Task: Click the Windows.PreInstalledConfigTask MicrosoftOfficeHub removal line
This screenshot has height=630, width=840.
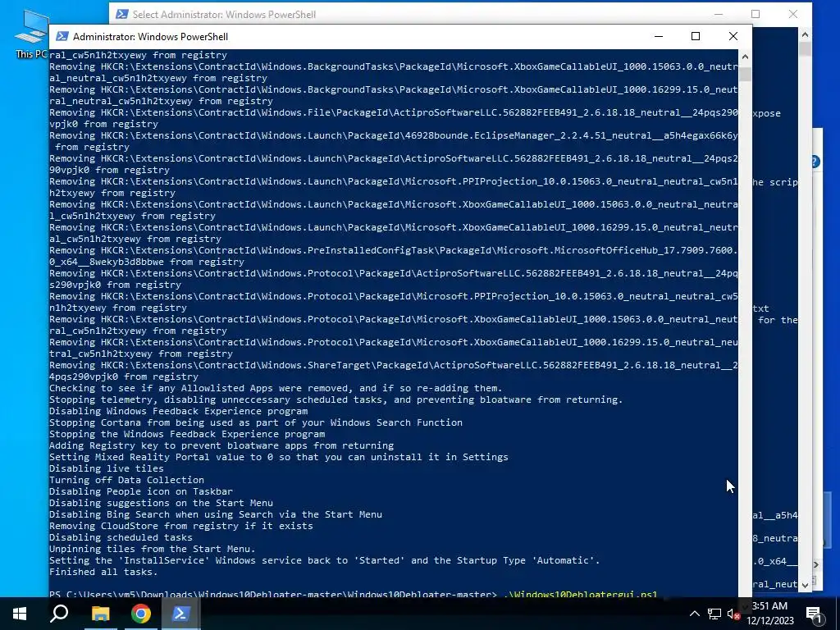Action: click(393, 256)
